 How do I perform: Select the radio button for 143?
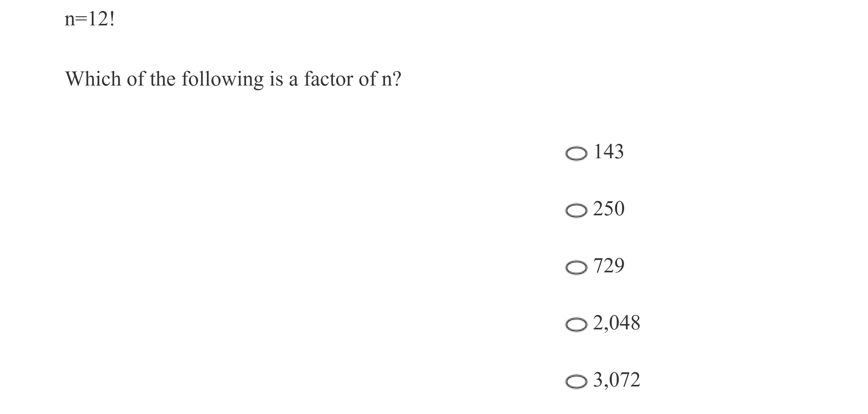point(576,154)
